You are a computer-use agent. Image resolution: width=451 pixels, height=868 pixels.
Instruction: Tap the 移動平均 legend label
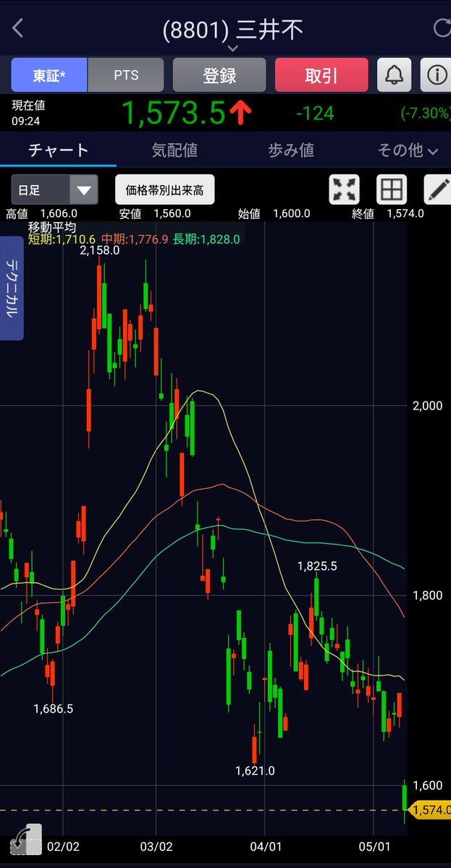tap(52, 226)
